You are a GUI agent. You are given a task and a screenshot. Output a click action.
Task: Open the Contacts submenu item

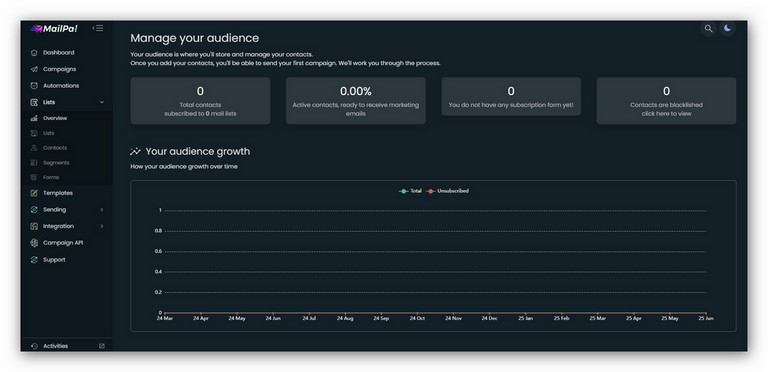coord(55,148)
